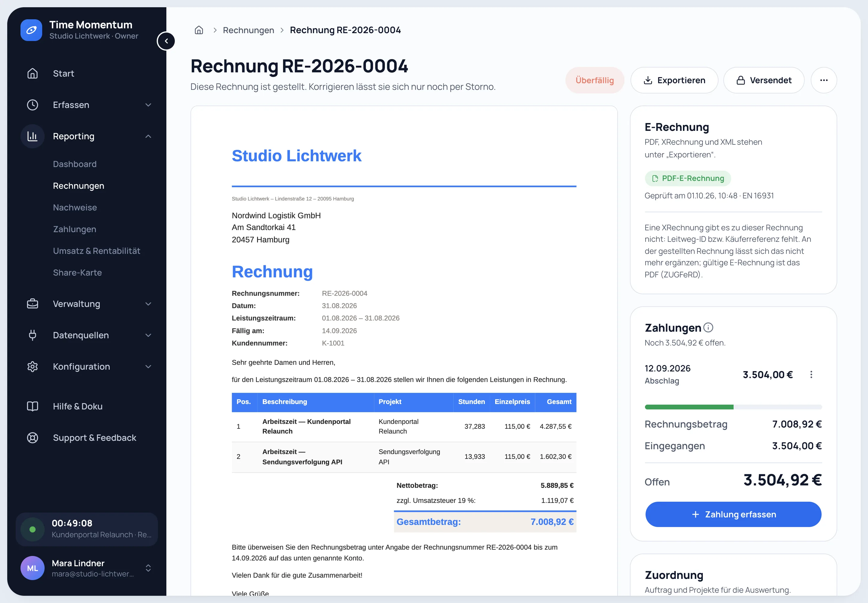
Task: Click the green running timer indicator
Action: 33,529
